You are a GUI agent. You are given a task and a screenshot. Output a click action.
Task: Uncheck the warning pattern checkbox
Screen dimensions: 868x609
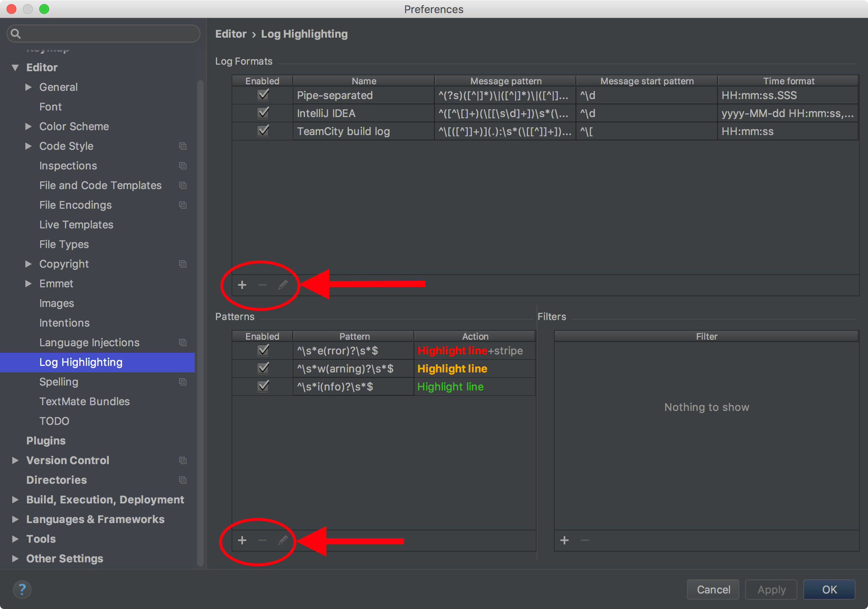(x=263, y=368)
